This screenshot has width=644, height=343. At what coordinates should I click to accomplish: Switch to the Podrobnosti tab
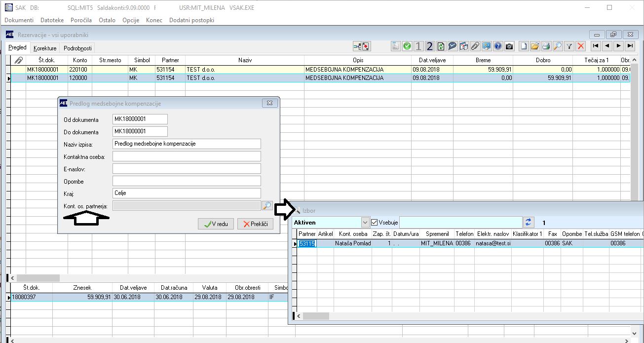point(77,48)
